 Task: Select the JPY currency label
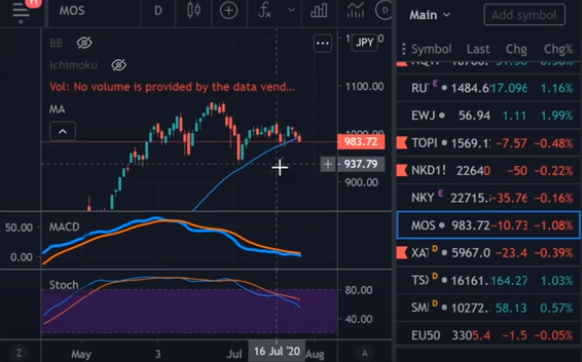coord(364,42)
